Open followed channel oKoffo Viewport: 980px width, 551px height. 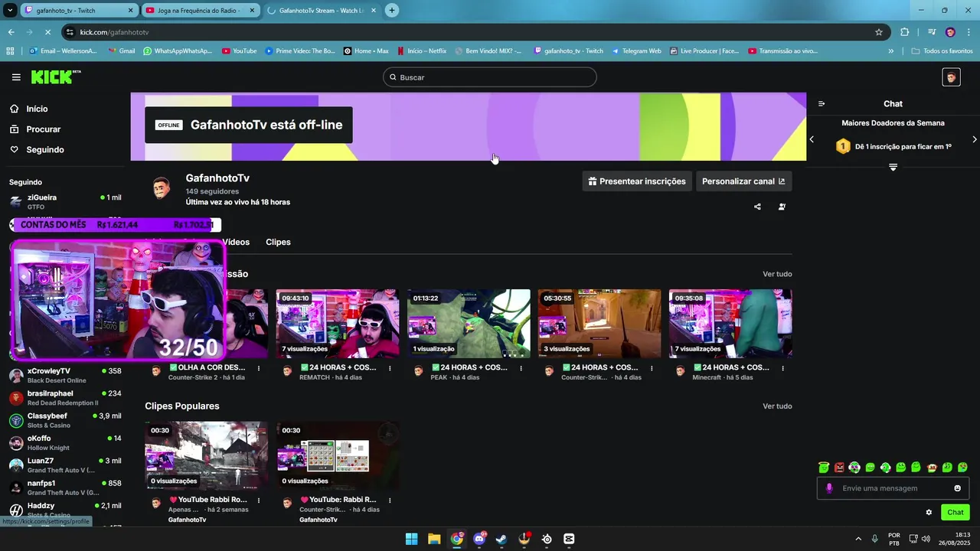coord(65,442)
